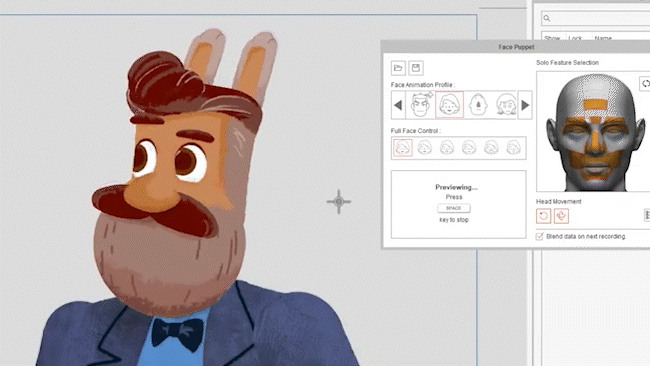Show previous face animation profiles
The height and width of the screenshot is (366, 650).
pyautogui.click(x=398, y=105)
